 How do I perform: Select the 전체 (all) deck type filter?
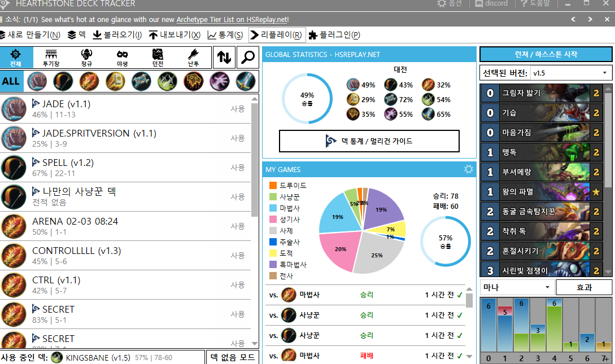point(16,57)
